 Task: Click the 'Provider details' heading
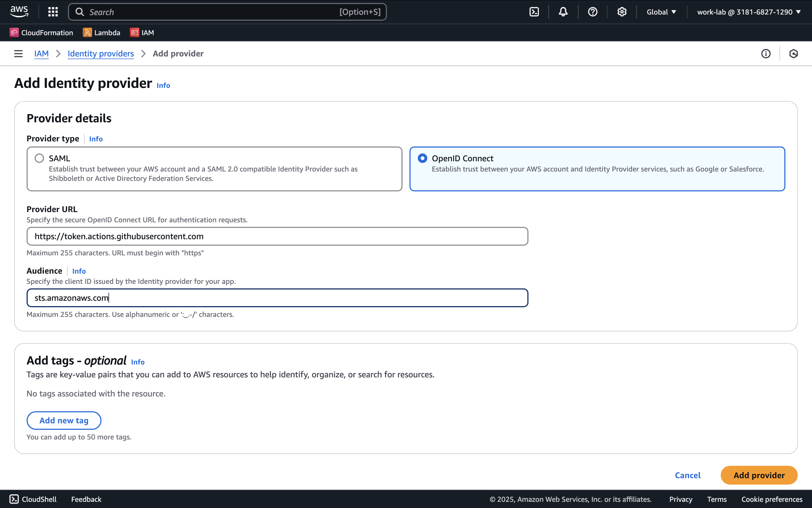(x=69, y=118)
